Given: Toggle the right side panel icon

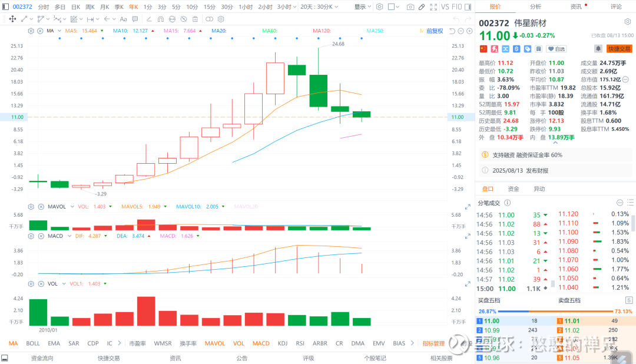Looking at the screenshot, I should point(468,7).
